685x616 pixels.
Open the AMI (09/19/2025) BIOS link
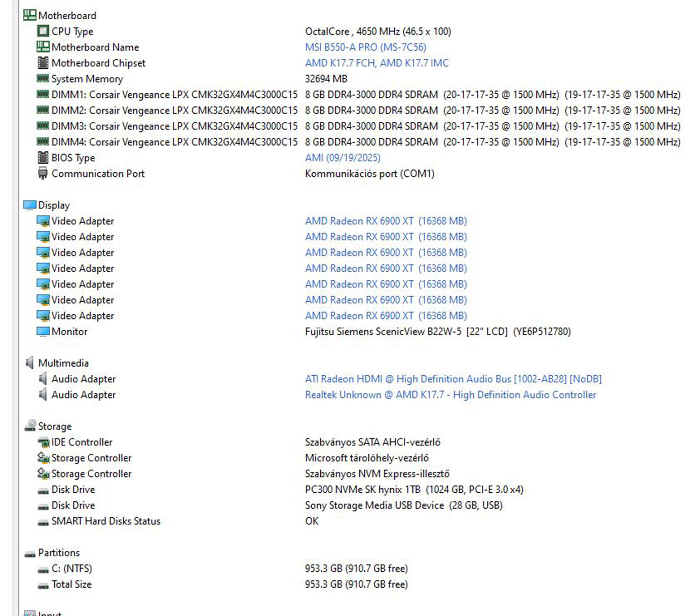[343, 157]
